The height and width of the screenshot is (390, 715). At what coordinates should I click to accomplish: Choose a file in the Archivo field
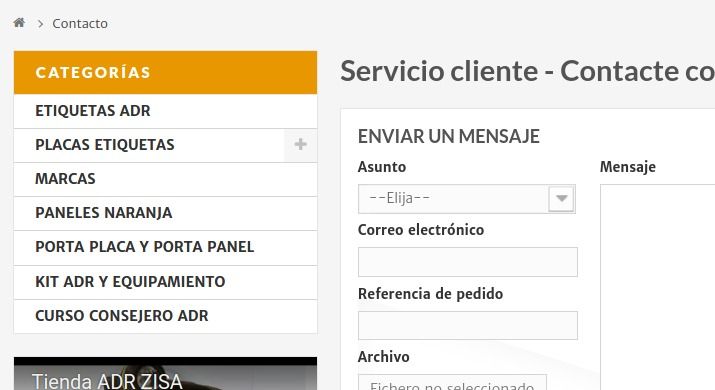coord(452,383)
